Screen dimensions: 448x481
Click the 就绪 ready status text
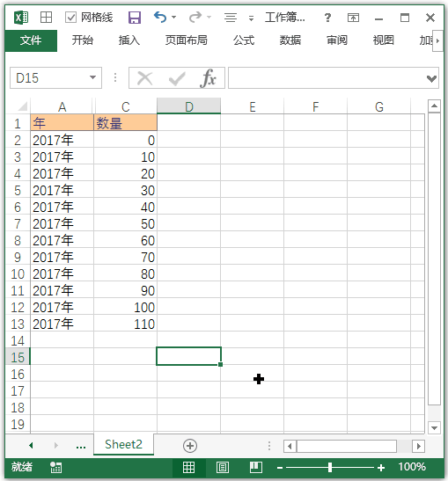click(22, 467)
